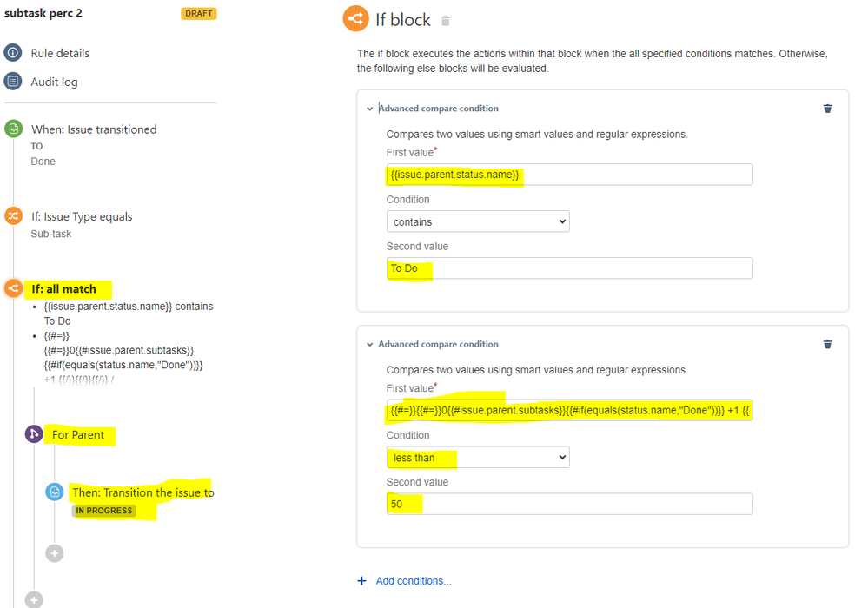Delete the second Advanced compare condition
Screen dimensions: 868x608
tap(827, 344)
